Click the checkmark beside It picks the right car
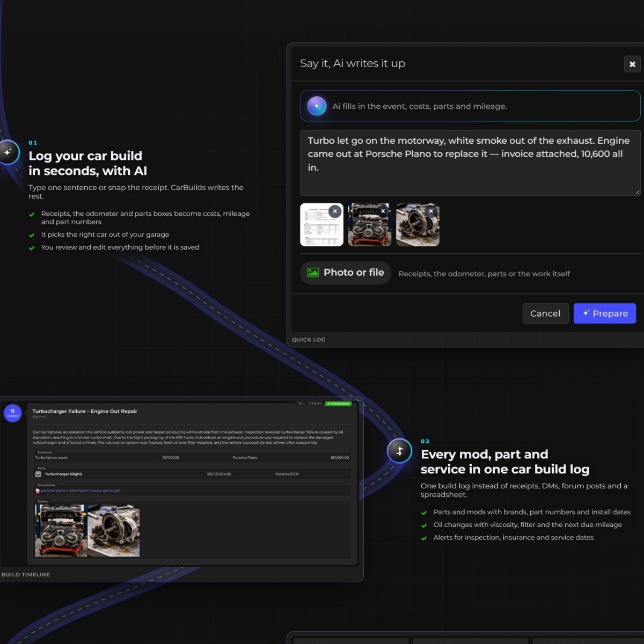The width and height of the screenshot is (644, 644). 32,235
